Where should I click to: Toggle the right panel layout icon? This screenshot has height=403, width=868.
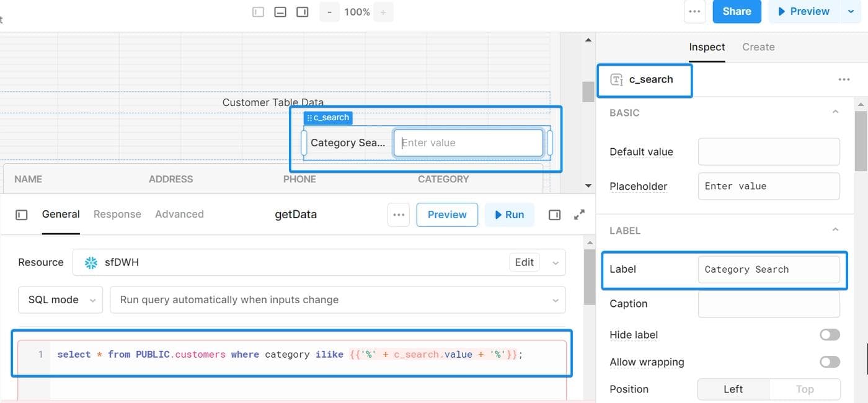pyautogui.click(x=303, y=12)
